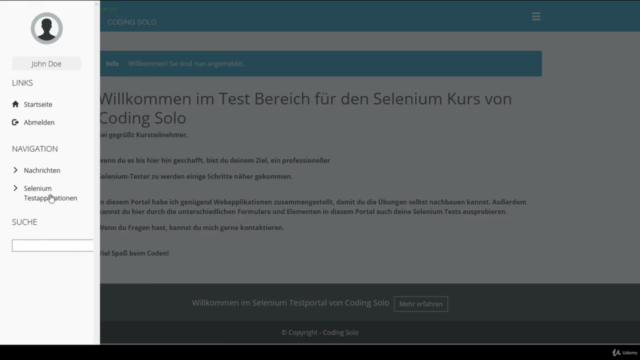Click the Abmelden link

pyautogui.click(x=39, y=122)
